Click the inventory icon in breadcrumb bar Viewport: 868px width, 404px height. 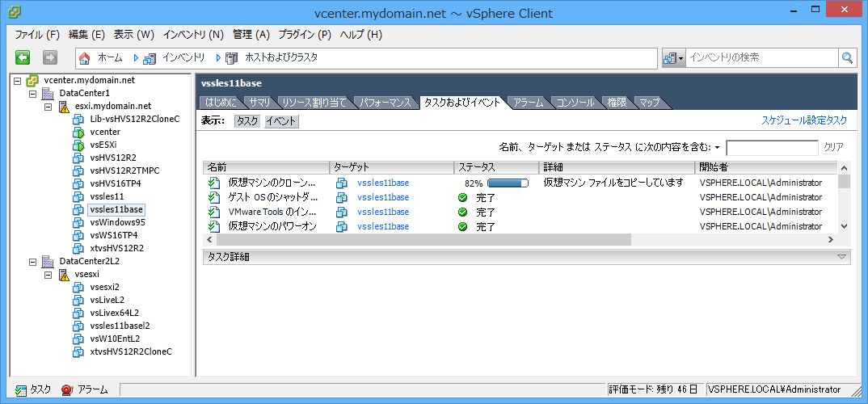click(x=150, y=57)
